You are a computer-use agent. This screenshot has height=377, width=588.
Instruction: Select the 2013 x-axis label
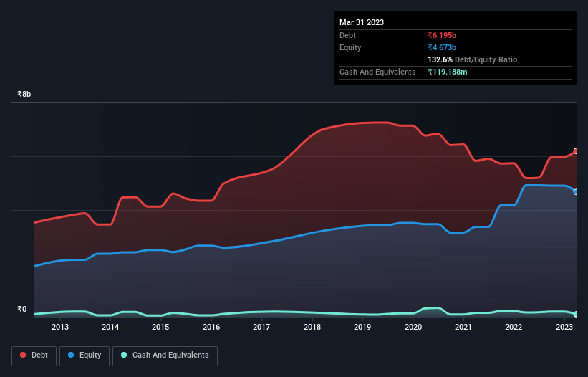pyautogui.click(x=60, y=327)
